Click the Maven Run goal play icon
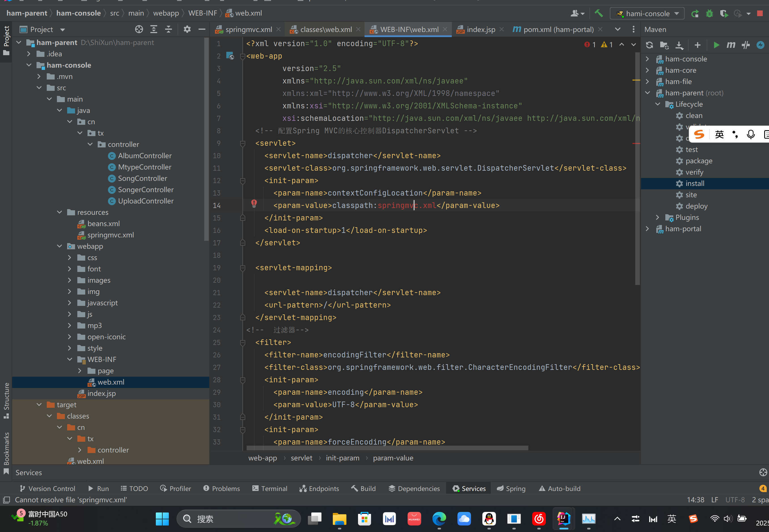This screenshot has width=769, height=532. point(716,45)
